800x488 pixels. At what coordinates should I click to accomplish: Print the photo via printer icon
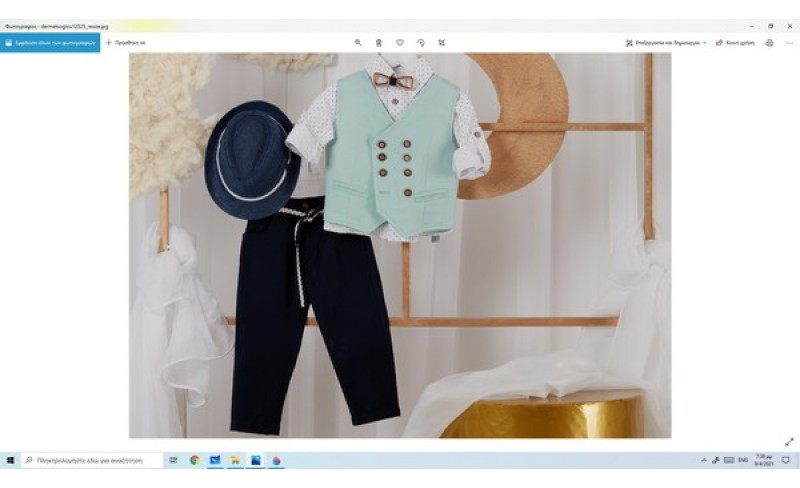click(769, 43)
